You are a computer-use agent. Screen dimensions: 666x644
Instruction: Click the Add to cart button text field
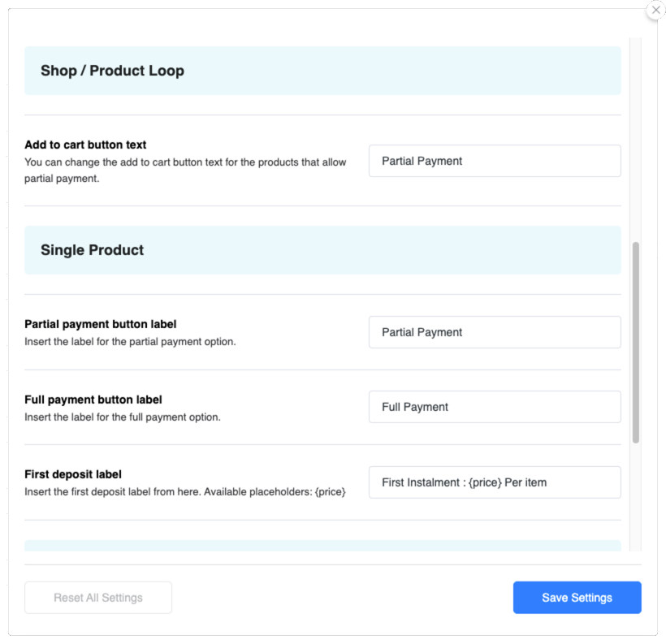[x=495, y=161]
